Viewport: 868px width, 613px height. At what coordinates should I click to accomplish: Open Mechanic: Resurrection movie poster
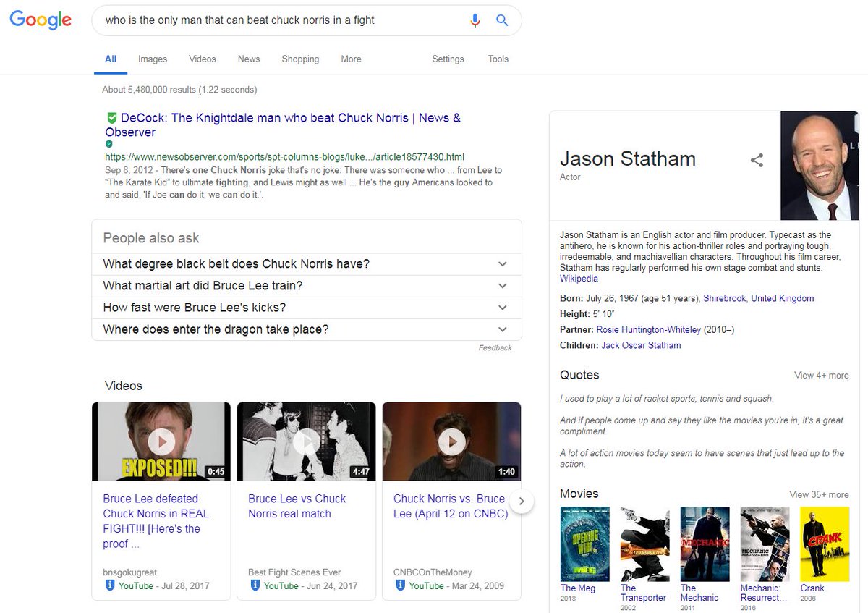(x=765, y=544)
